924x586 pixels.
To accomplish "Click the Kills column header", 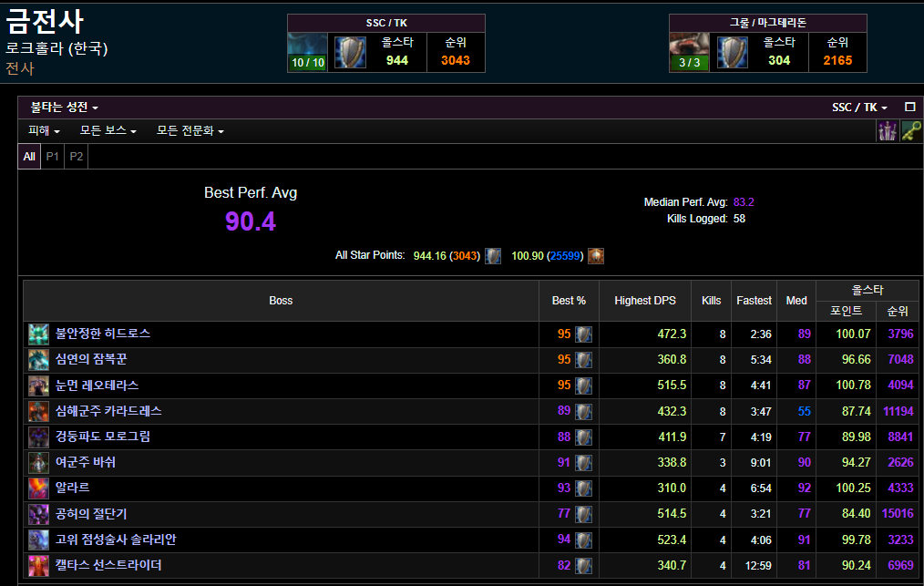I will coord(712,301).
